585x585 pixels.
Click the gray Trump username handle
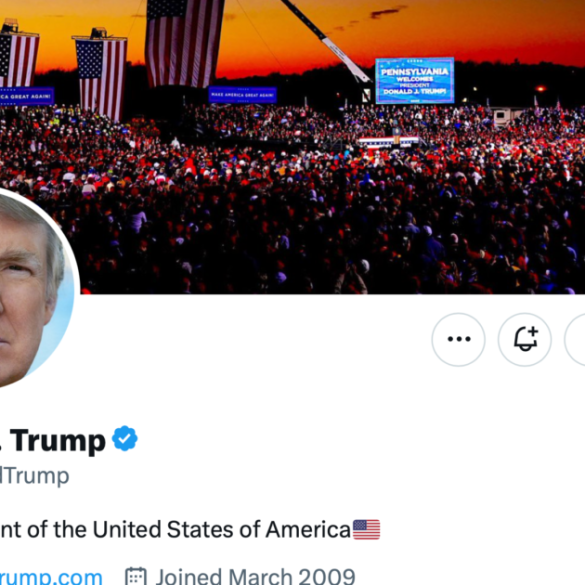pos(35,476)
